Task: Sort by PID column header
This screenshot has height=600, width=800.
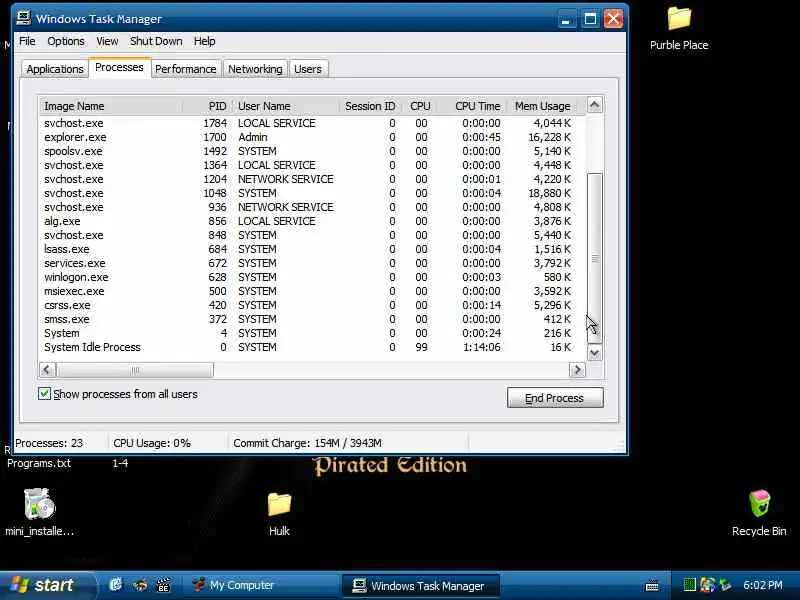Action: click(x=207, y=106)
